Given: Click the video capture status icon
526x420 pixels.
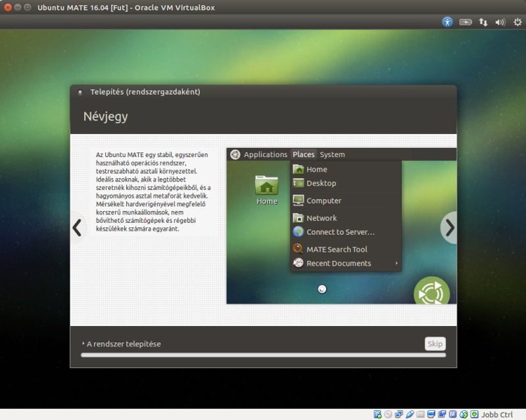Looking at the screenshot, I should 442,414.
